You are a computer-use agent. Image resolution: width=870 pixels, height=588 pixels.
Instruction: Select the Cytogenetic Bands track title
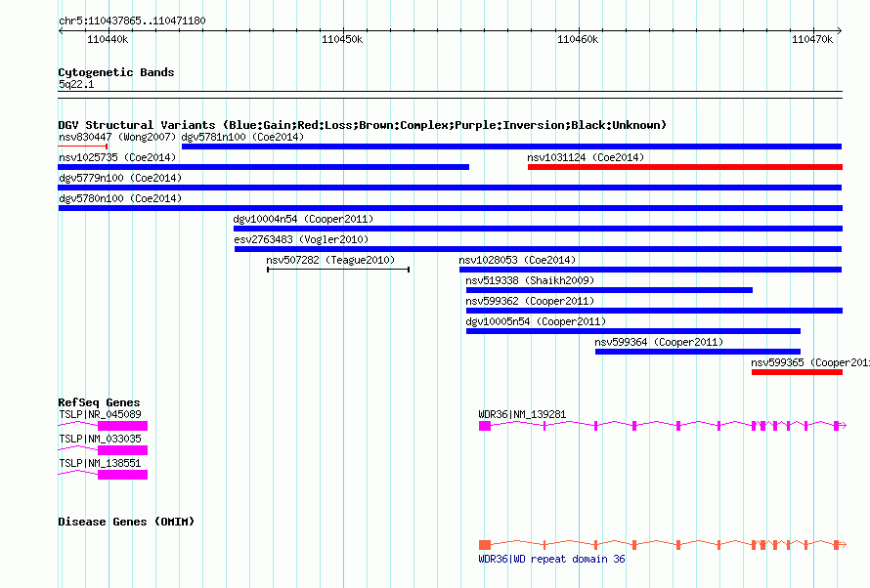pos(116,72)
